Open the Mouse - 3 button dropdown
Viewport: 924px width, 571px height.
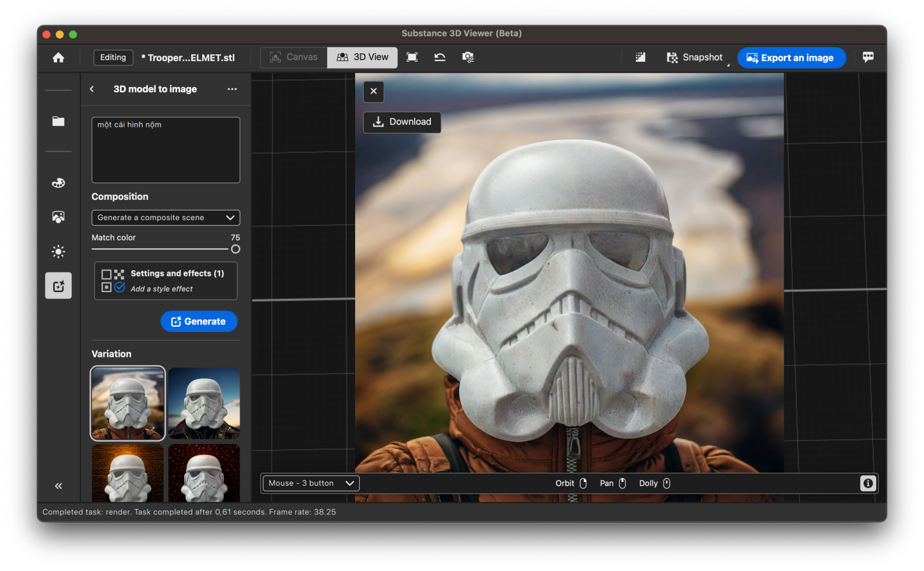point(311,483)
